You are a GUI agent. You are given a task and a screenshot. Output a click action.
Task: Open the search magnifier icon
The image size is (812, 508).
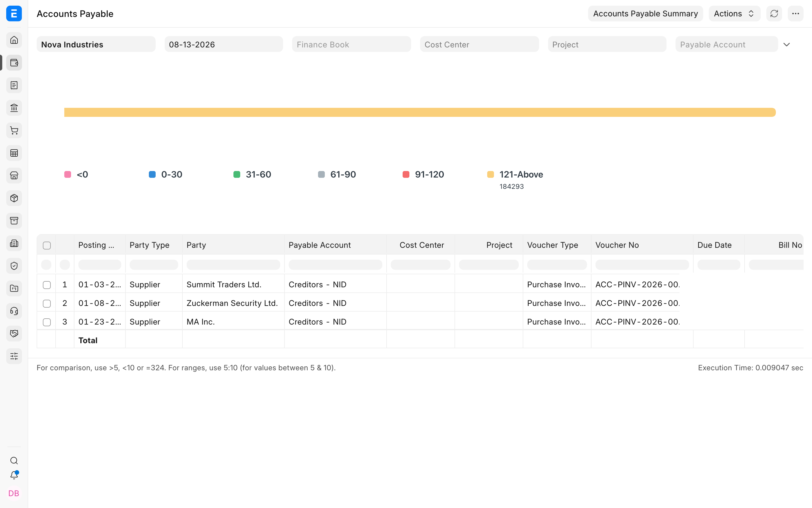(14, 460)
